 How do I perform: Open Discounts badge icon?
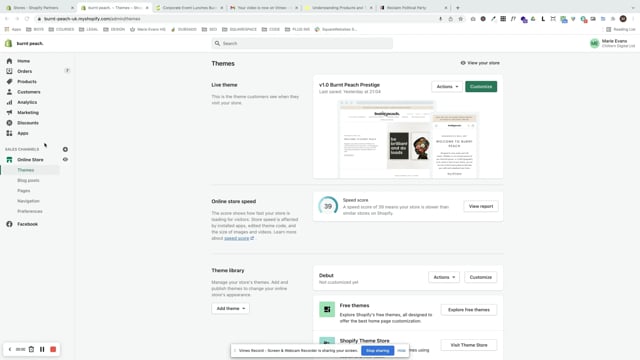(9, 123)
